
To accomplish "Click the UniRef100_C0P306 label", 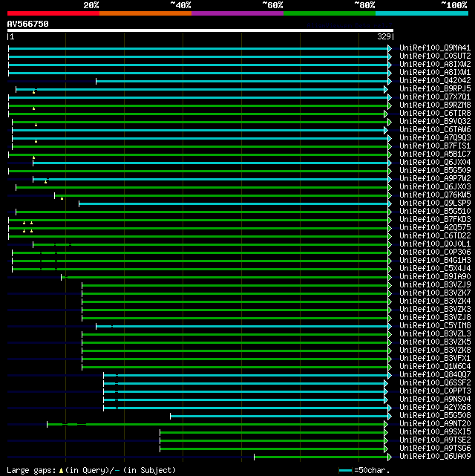I will 435,252.
